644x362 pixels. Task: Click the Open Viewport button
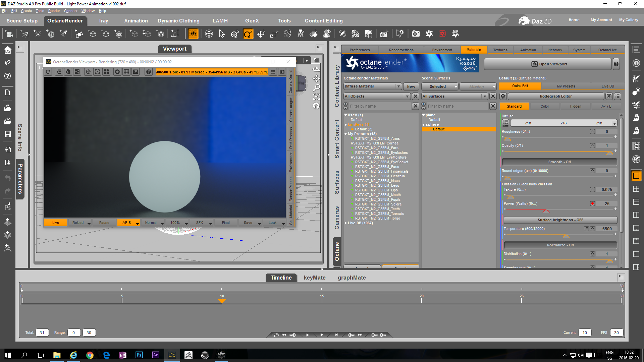(548, 64)
